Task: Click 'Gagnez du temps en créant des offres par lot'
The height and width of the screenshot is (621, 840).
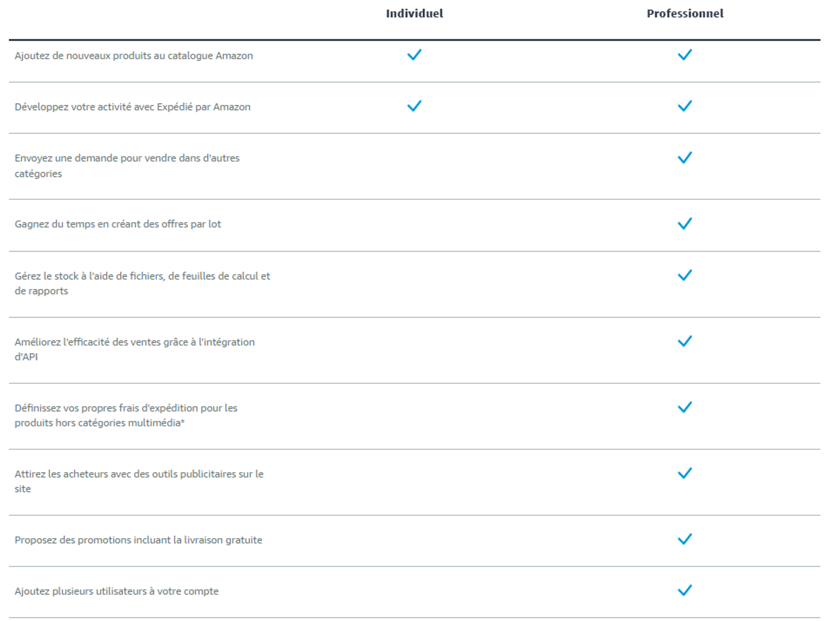Action: point(118,224)
